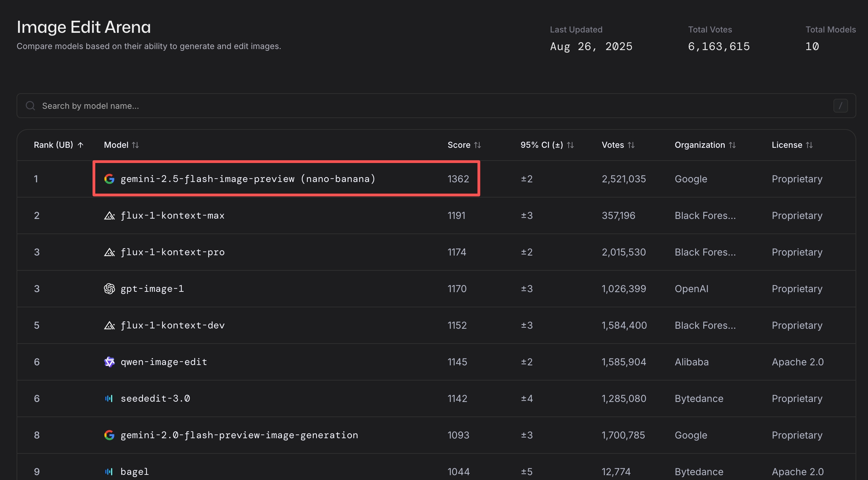Viewport: 868px width, 480px height.
Task: Click the Black Forest icon beside flux-1-kontext-dev
Action: (x=109, y=325)
